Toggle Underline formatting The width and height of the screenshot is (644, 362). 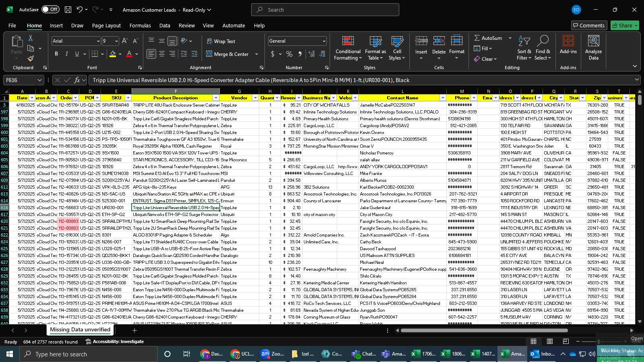click(x=77, y=54)
